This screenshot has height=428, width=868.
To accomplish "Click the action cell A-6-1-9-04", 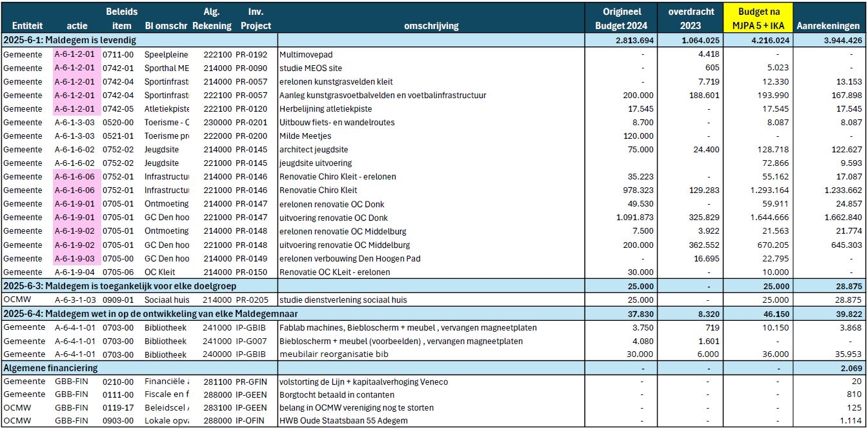I will pyautogui.click(x=75, y=272).
